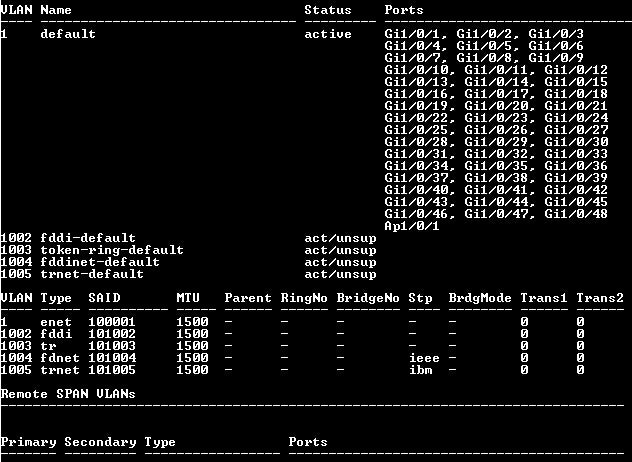The width and height of the screenshot is (632, 462).
Task: Click the MTU 1500 value for VLAN 1
Action: point(192,321)
